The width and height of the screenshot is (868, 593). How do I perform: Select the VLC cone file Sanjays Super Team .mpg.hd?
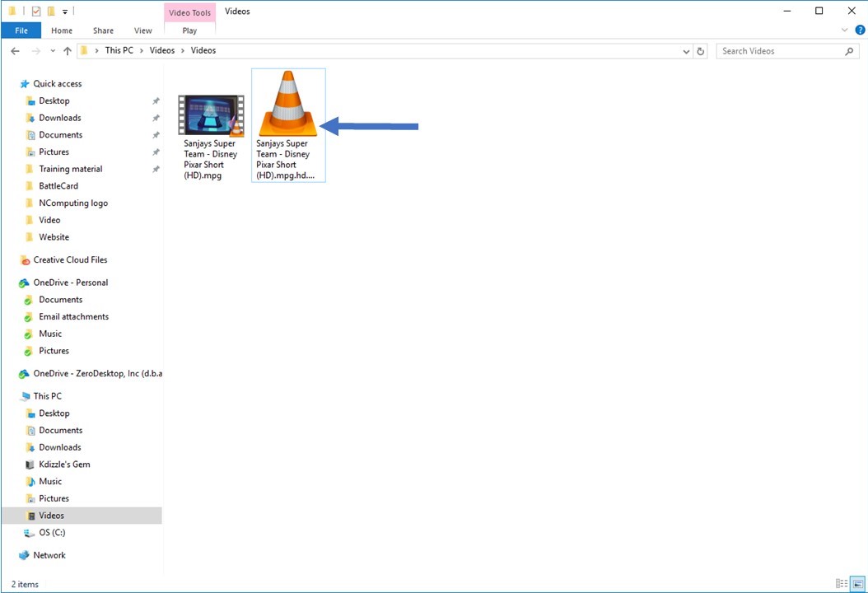click(x=288, y=125)
